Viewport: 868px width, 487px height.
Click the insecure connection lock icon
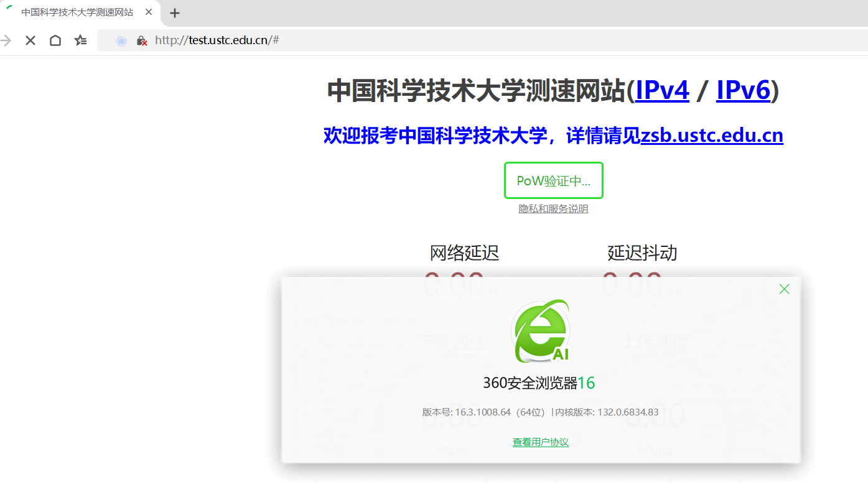142,40
